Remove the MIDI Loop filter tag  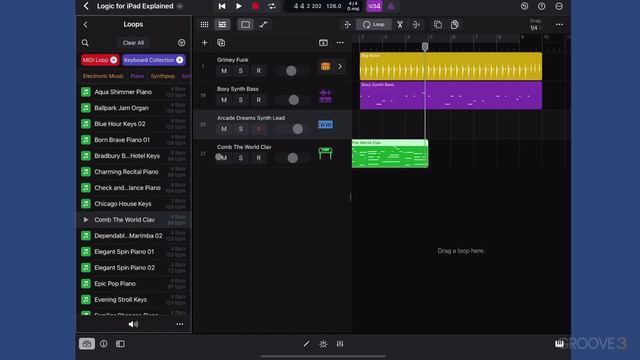pyautogui.click(x=113, y=60)
